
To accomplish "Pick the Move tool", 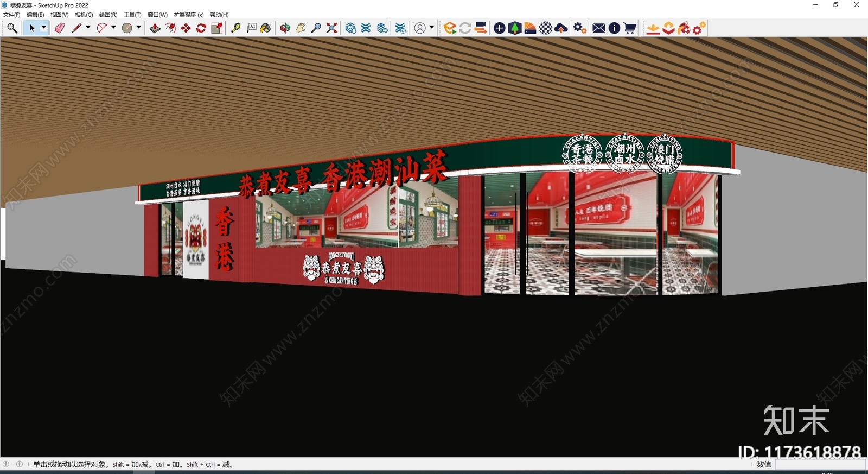I will (186, 28).
